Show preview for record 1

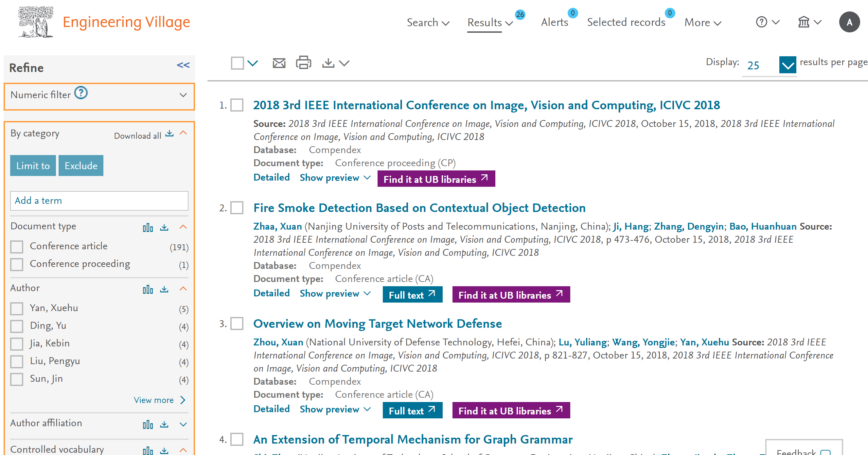(335, 178)
